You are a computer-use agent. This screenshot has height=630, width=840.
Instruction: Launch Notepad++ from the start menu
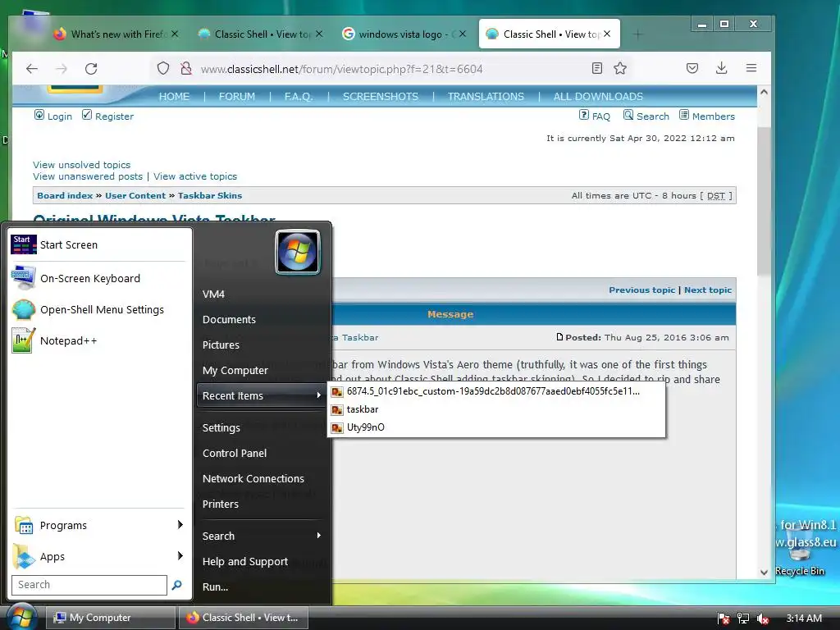(x=98, y=340)
